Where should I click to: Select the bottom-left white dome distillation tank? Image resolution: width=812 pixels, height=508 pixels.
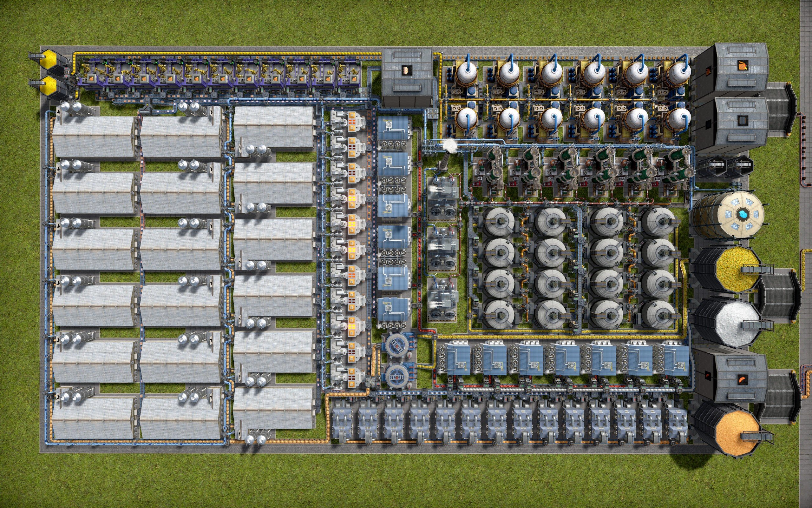pyautogui.click(x=466, y=121)
